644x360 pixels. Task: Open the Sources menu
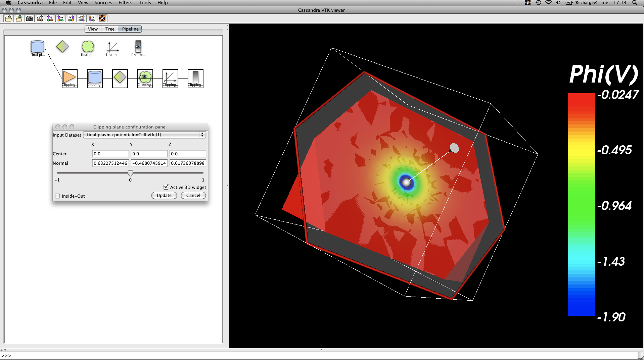tap(103, 3)
